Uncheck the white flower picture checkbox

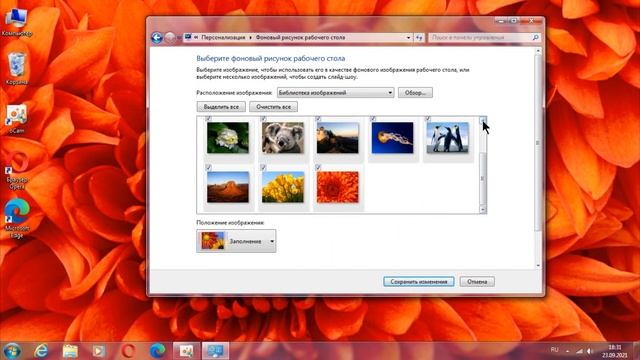pos(208,118)
